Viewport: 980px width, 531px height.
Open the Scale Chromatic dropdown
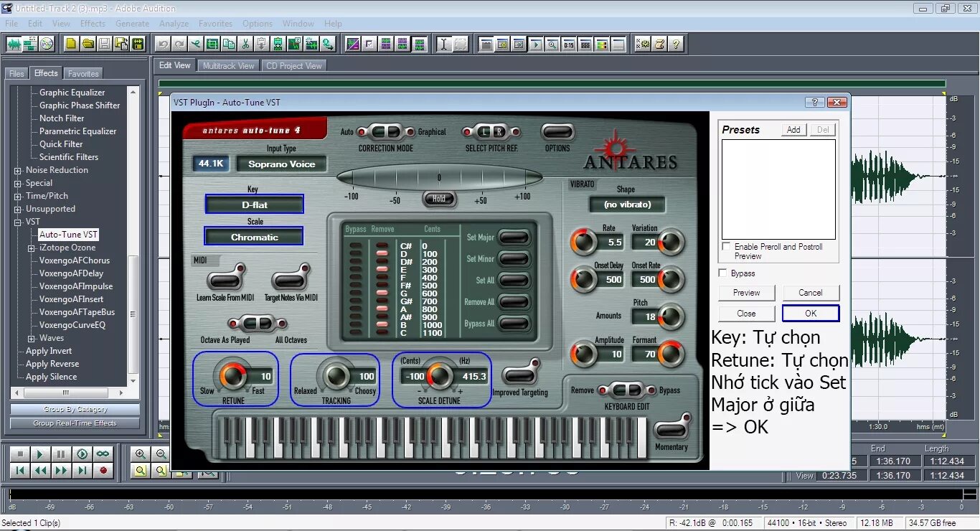click(x=254, y=237)
